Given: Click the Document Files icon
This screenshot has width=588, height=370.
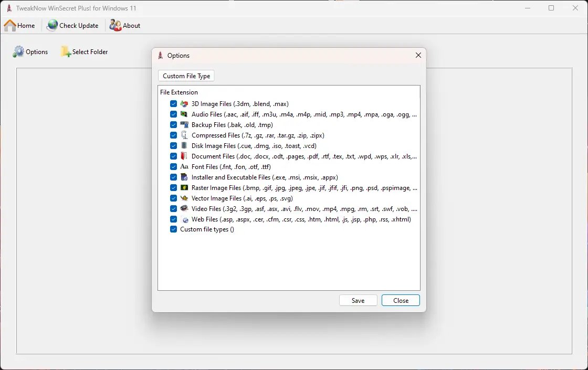Looking at the screenshot, I should coord(184,156).
